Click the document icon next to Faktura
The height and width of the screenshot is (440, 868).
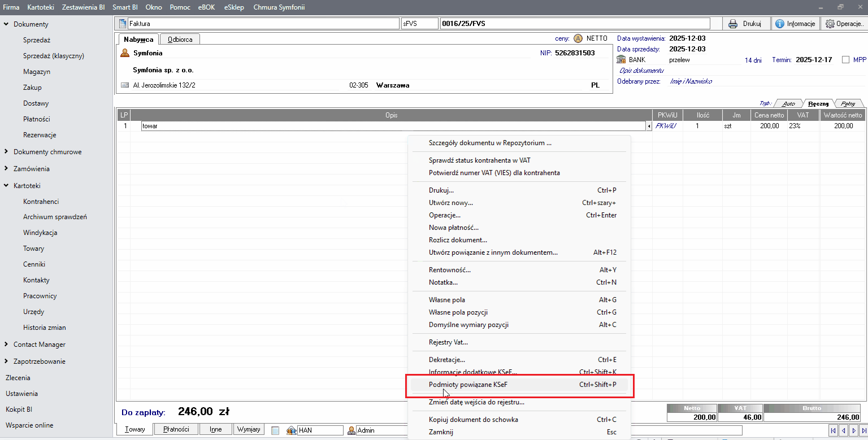(122, 24)
